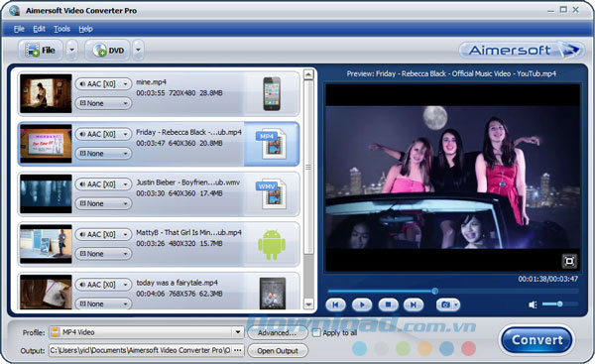The width and height of the screenshot is (595, 364).
Task: Click the Aimersoft logo banner
Action: (x=522, y=51)
